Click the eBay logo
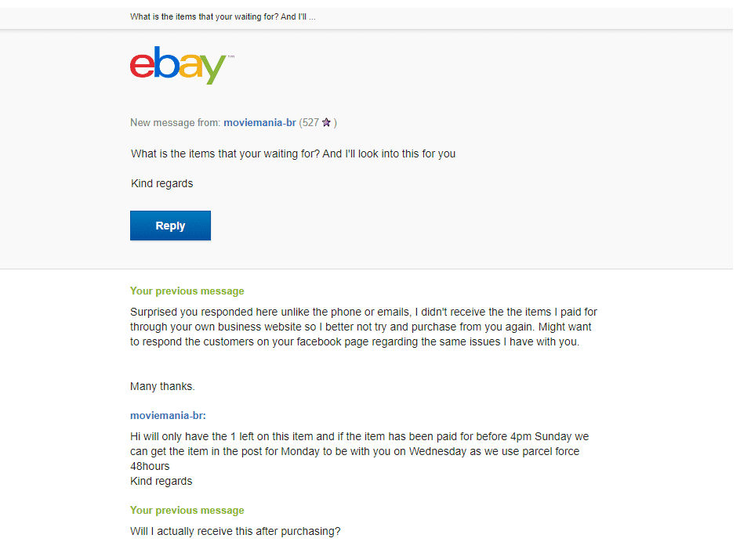The image size is (740, 560). click(182, 65)
